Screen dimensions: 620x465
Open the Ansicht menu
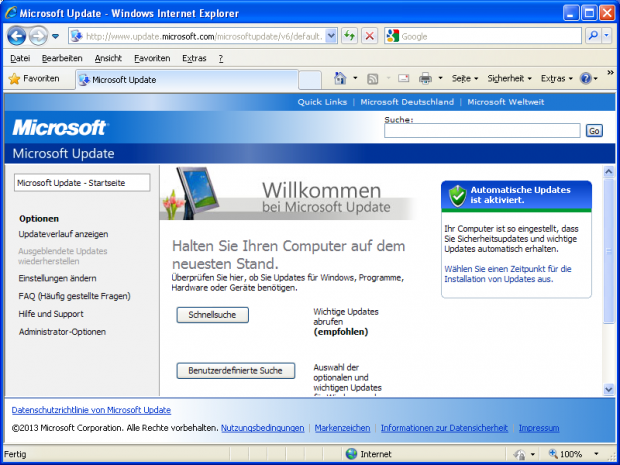[x=108, y=59]
